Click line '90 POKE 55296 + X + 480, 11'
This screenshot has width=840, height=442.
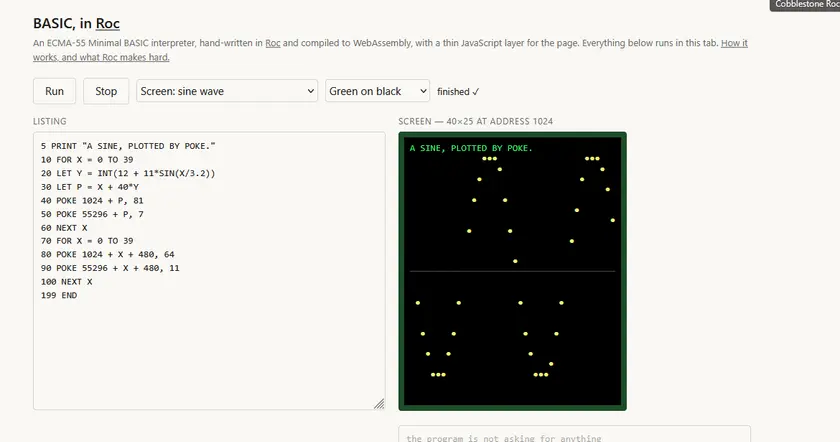click(x=110, y=268)
